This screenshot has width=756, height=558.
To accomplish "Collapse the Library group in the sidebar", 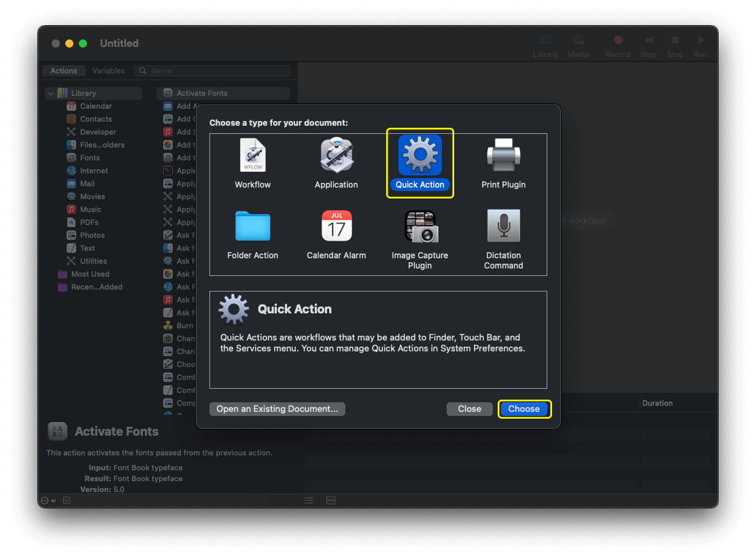I will [x=50, y=93].
